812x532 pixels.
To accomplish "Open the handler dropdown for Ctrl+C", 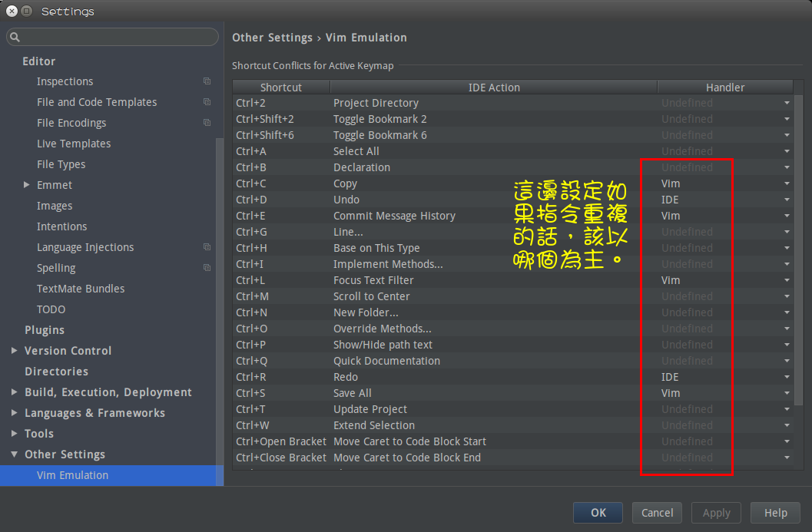I will pos(786,183).
